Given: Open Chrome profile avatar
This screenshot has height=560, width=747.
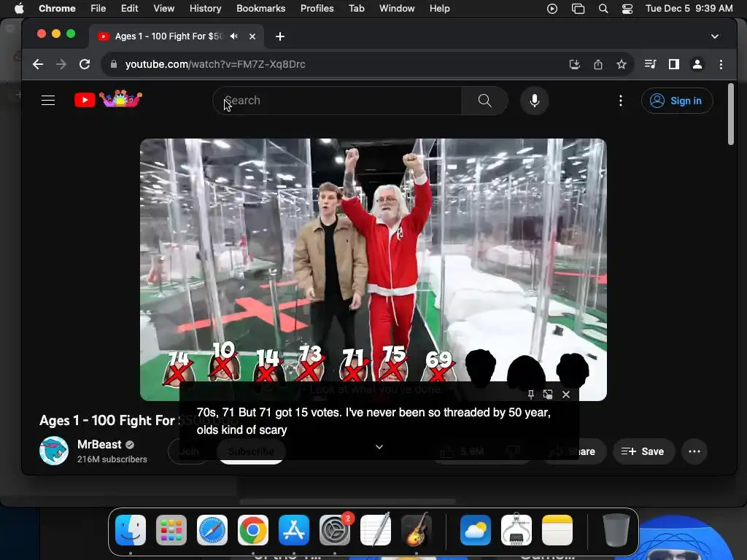Looking at the screenshot, I should click(x=697, y=64).
